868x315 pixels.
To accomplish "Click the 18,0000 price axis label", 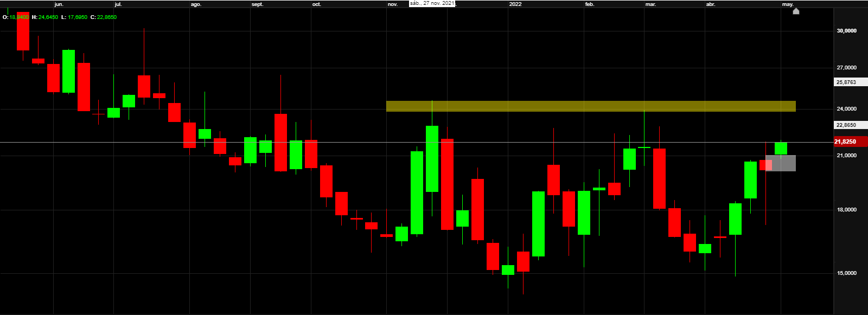I will [847, 210].
